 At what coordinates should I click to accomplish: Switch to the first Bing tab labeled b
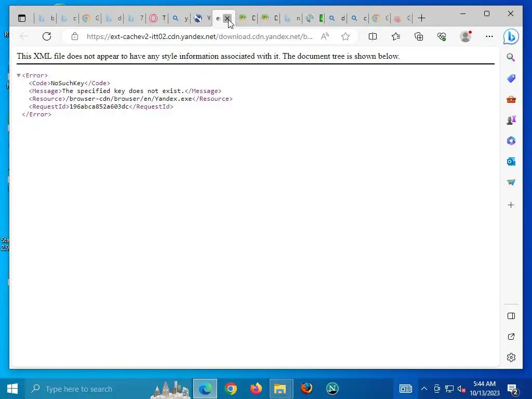pos(46,18)
